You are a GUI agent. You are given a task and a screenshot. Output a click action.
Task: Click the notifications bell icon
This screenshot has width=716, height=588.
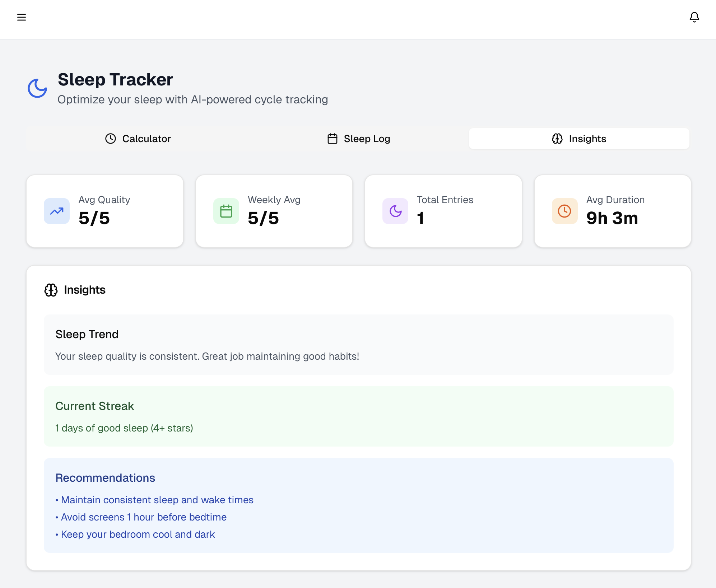point(694,17)
